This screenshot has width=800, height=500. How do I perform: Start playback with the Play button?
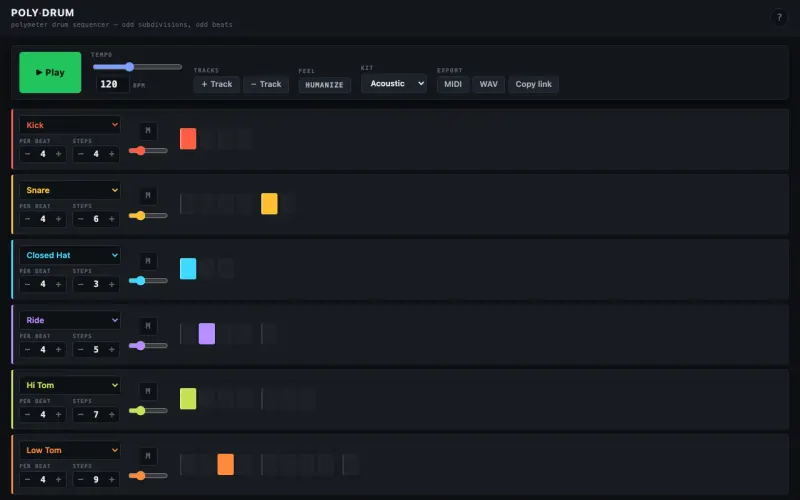click(50, 72)
